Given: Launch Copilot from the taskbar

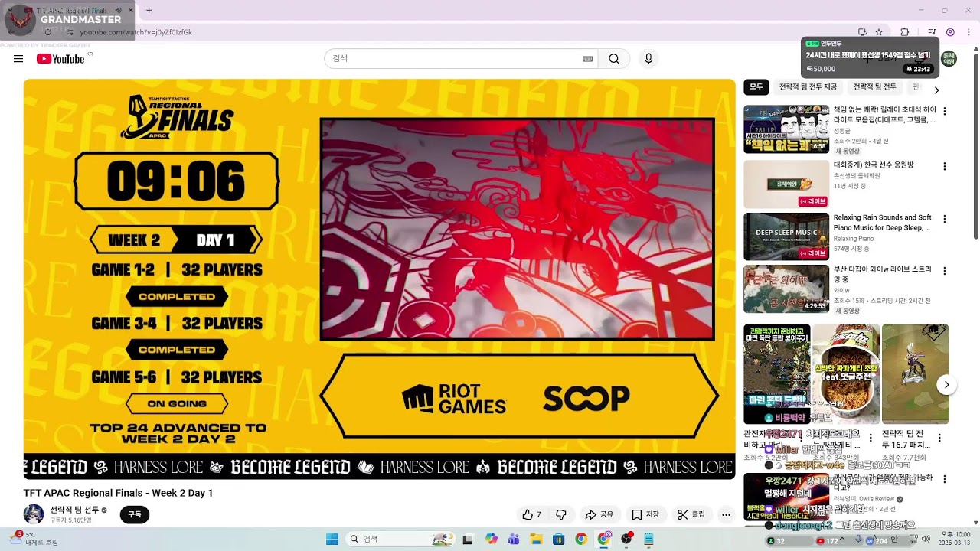Looking at the screenshot, I should 491,540.
